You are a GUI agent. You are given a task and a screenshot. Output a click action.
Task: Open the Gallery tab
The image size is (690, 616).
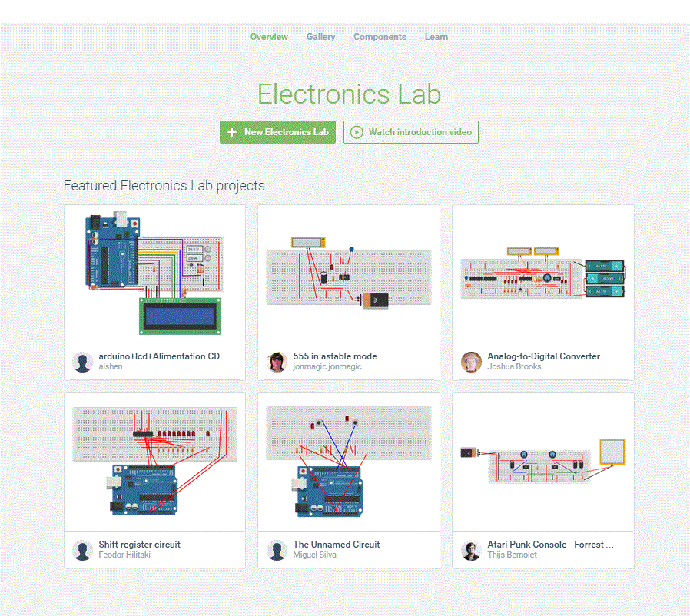[x=320, y=37]
